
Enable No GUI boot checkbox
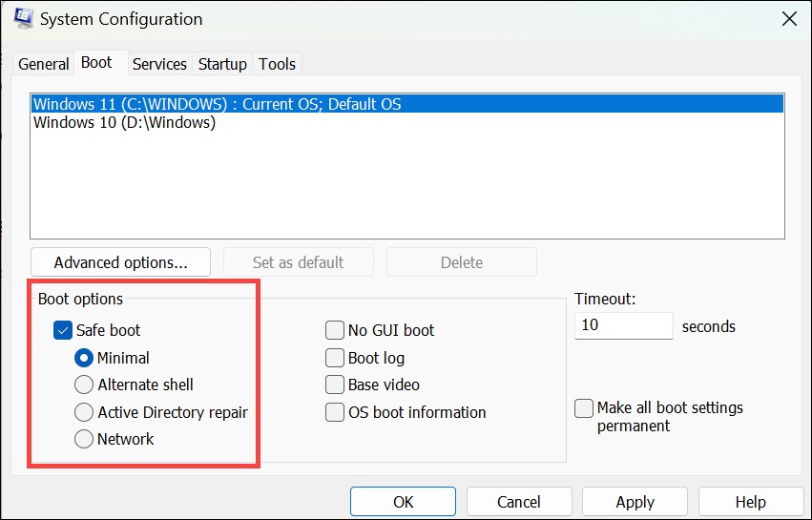click(335, 330)
